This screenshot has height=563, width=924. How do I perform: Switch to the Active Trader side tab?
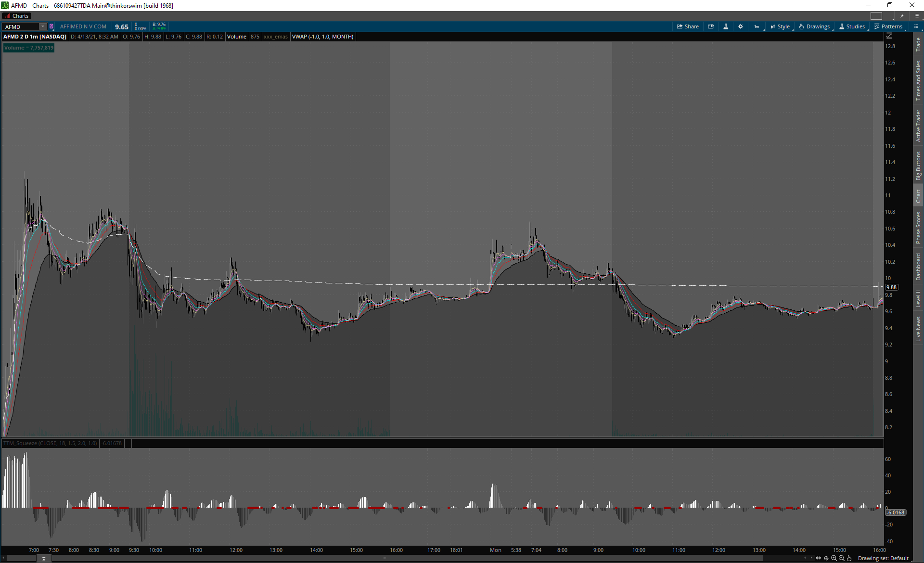coord(918,125)
